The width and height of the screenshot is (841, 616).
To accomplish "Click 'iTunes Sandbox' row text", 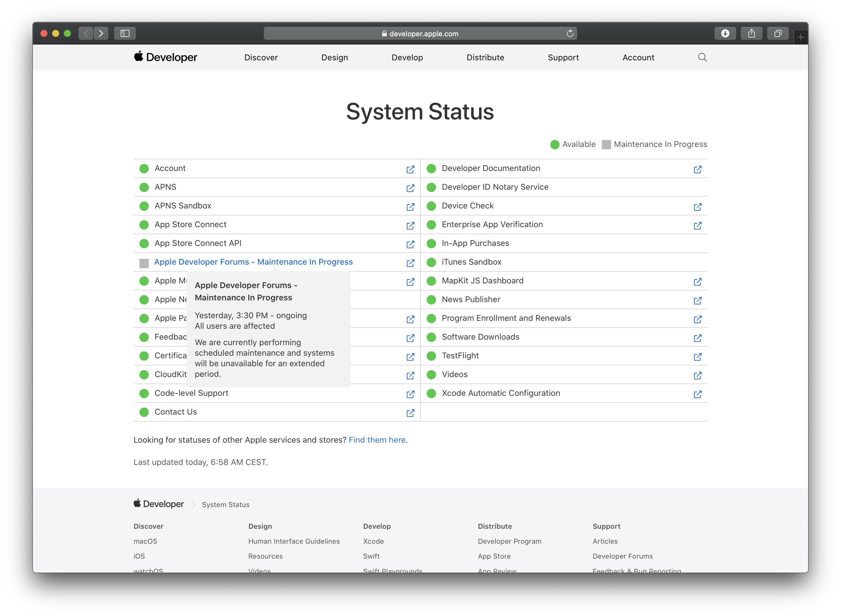I will pyautogui.click(x=471, y=262).
